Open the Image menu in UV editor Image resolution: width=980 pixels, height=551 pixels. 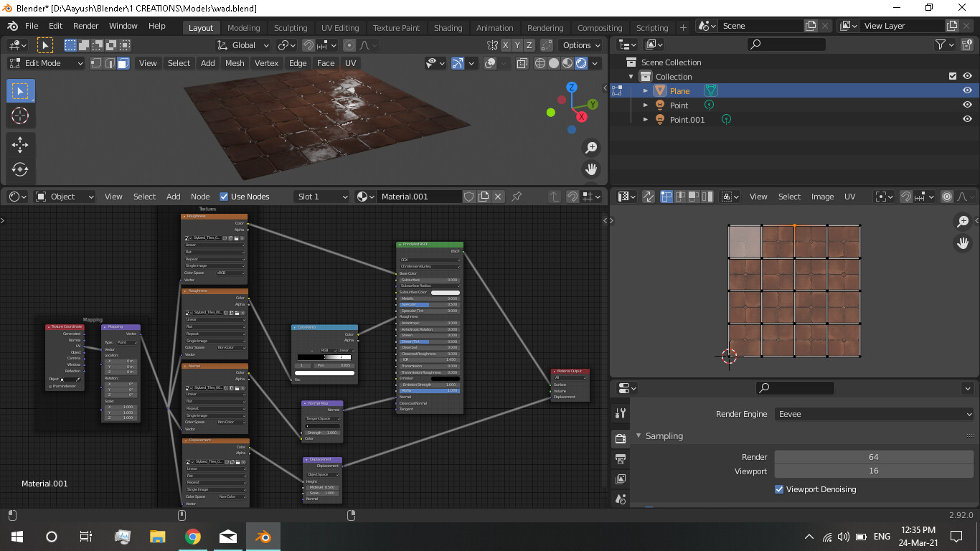point(822,197)
